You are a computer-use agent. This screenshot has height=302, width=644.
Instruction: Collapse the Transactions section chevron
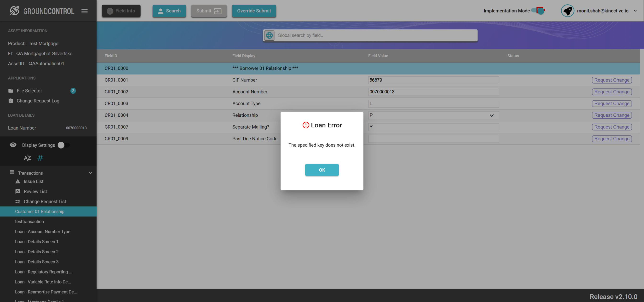pyautogui.click(x=91, y=173)
